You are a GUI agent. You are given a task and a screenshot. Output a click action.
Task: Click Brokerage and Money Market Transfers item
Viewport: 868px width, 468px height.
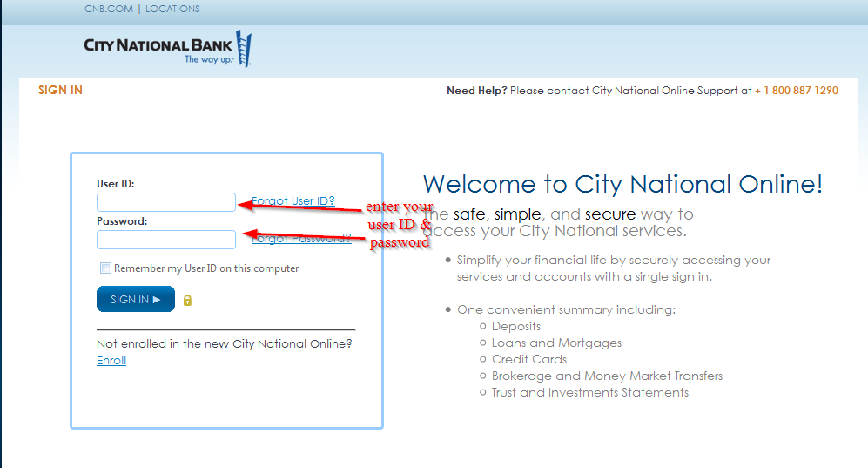[x=608, y=376]
